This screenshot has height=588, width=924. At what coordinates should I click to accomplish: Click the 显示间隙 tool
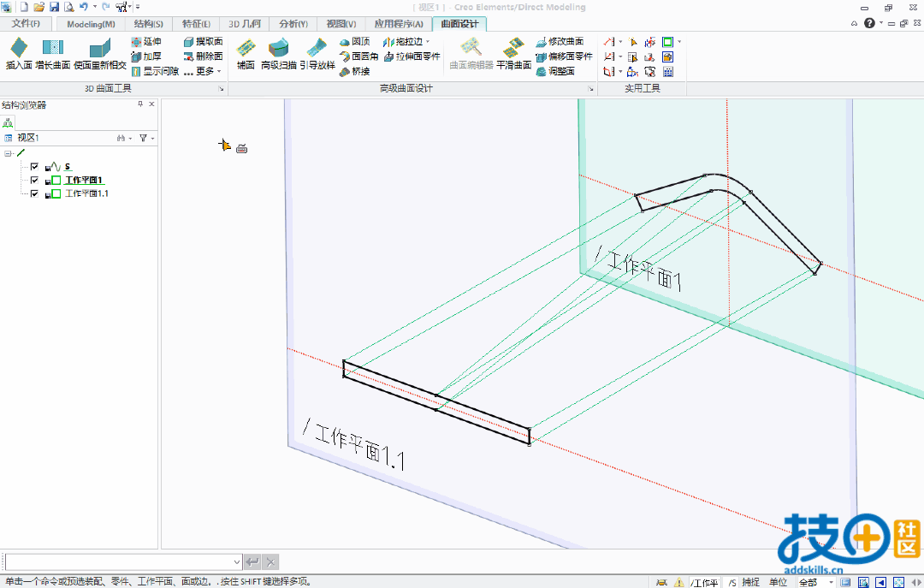pyautogui.click(x=155, y=71)
